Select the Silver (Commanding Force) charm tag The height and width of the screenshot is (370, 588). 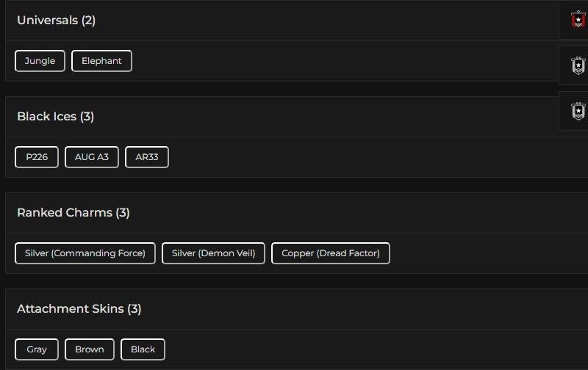(x=85, y=253)
